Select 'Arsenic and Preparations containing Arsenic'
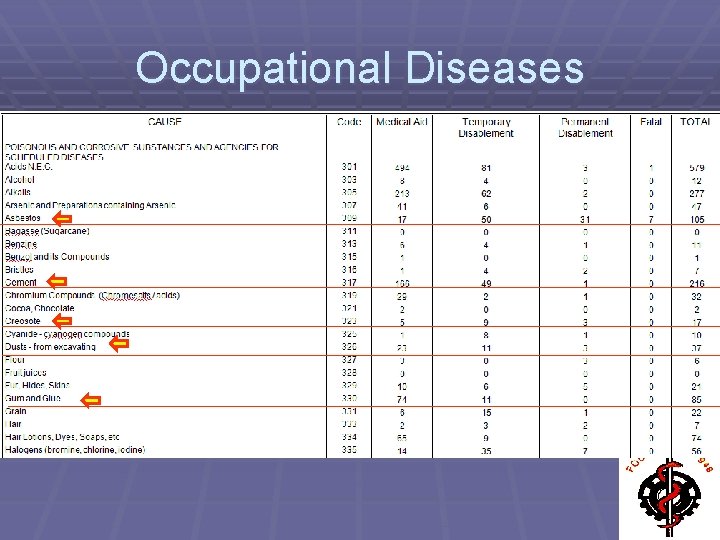The width and height of the screenshot is (720, 540). pos(90,205)
